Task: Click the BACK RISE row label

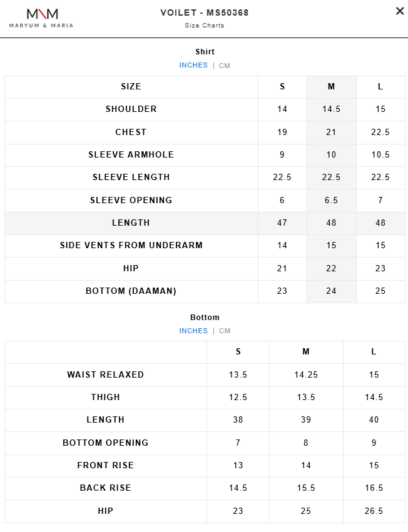Action: (106, 488)
